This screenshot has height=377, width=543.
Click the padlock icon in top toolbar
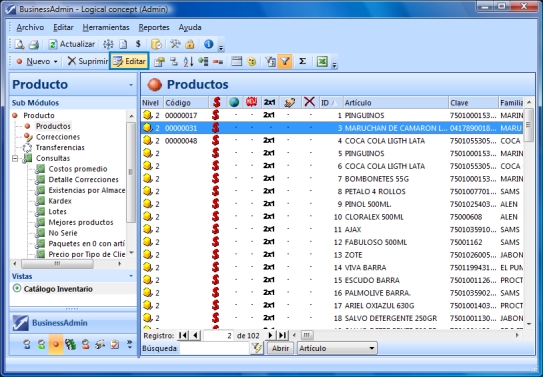(x=189, y=44)
